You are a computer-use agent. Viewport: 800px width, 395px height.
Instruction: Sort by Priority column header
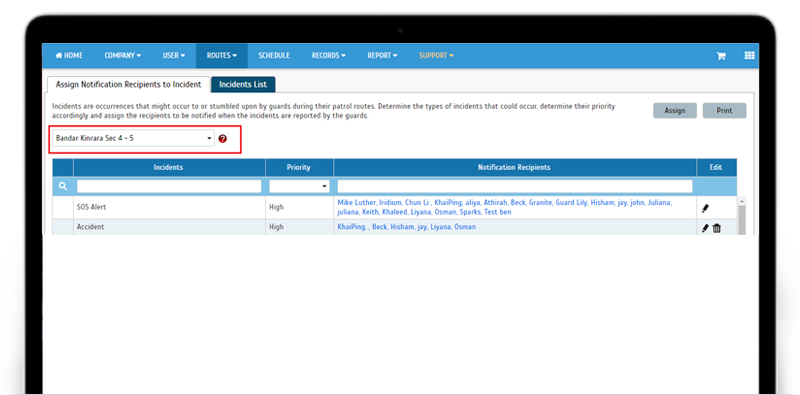click(x=299, y=167)
